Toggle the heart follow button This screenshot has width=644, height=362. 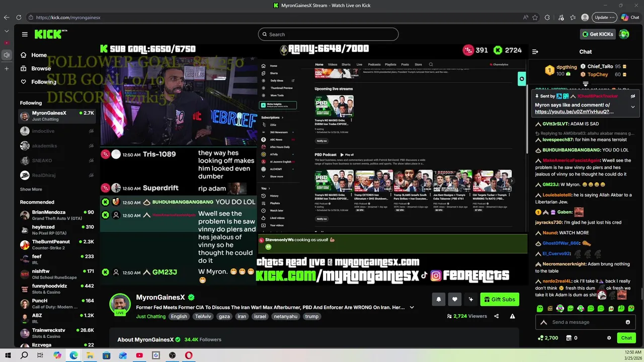pos(455,299)
